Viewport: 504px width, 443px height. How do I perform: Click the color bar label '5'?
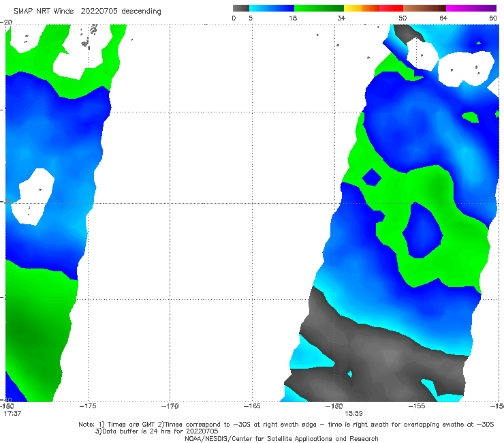click(251, 18)
